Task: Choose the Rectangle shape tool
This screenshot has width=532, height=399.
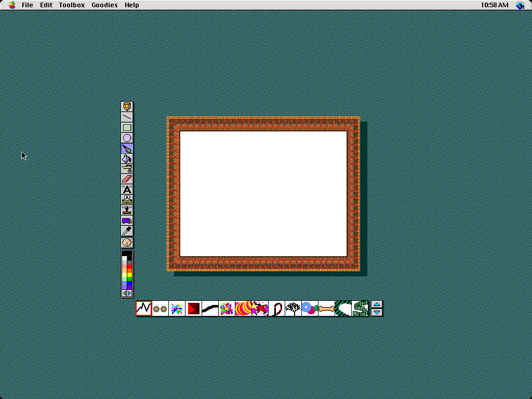Action: tap(127, 128)
